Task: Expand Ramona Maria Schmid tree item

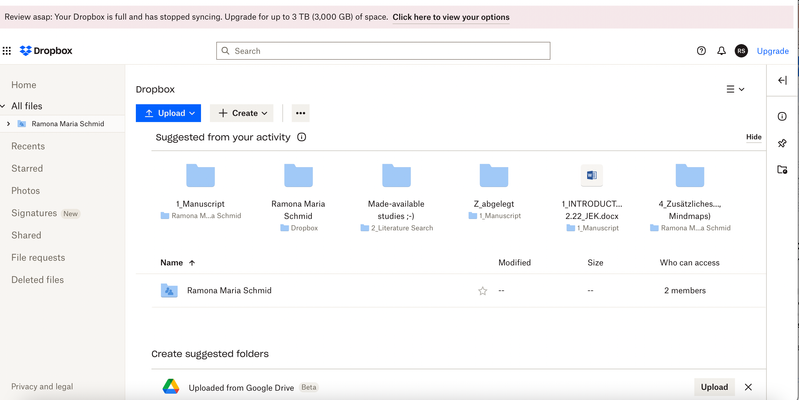Action: [9, 124]
